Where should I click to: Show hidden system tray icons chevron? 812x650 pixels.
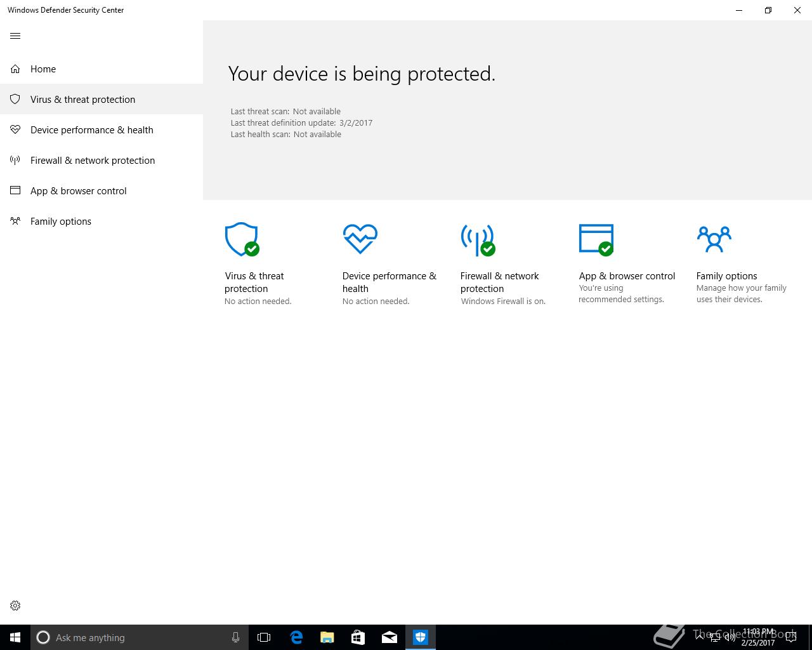coord(700,637)
